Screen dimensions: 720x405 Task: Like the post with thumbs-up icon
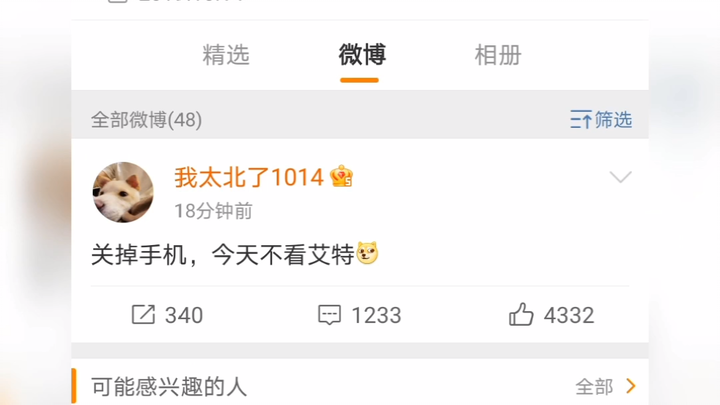click(x=521, y=314)
